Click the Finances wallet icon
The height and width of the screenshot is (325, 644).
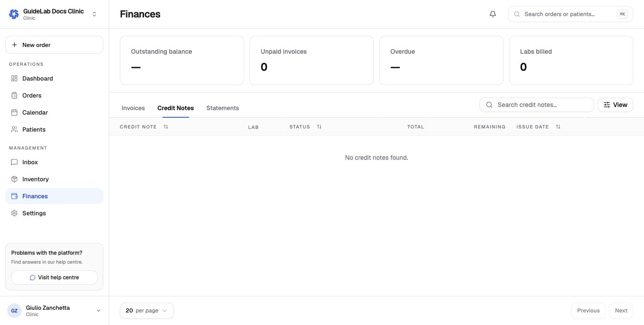tap(14, 196)
